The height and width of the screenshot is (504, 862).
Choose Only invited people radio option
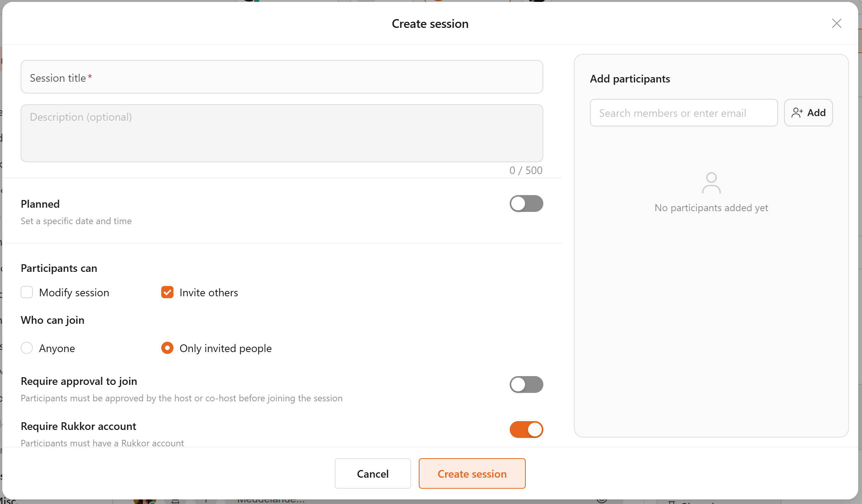[x=167, y=348]
